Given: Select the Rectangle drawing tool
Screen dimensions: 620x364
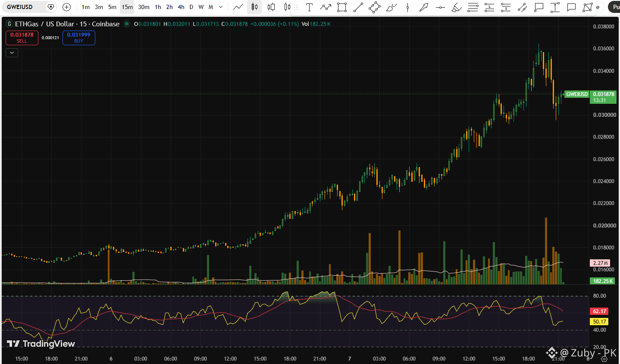Looking at the screenshot, I should (x=342, y=7).
